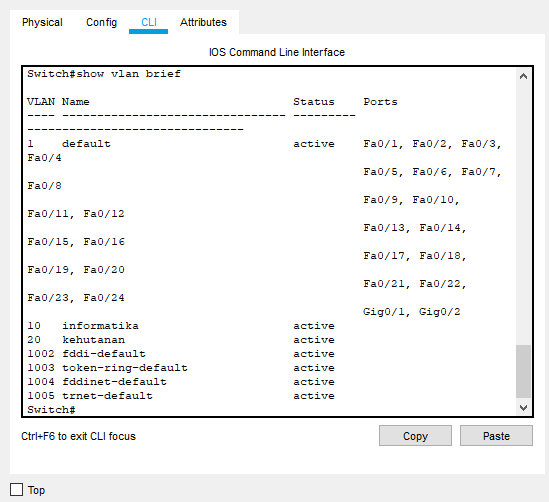Click the 'show vlan brief' command text

tap(128, 74)
